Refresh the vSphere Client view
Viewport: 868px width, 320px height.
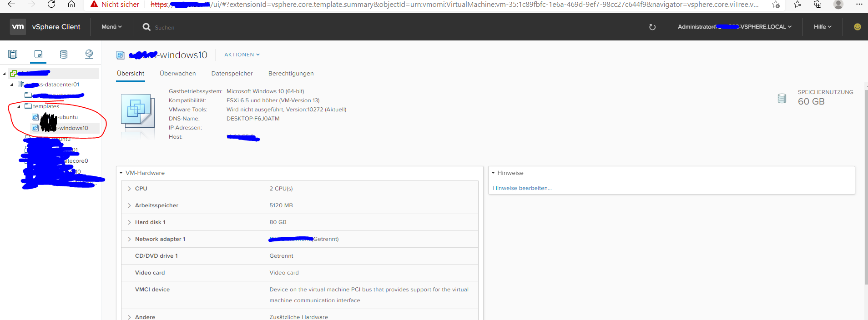(652, 27)
